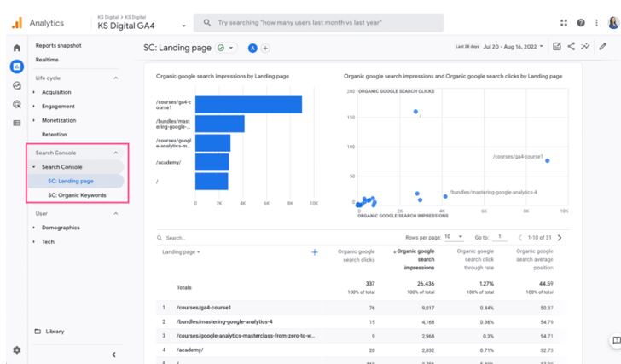Open the Landing page dimension dropdown

point(181,252)
